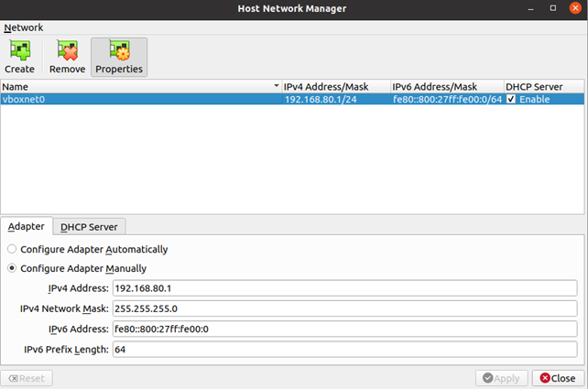
Task: Close window with orange title bar button
Action: (x=575, y=8)
